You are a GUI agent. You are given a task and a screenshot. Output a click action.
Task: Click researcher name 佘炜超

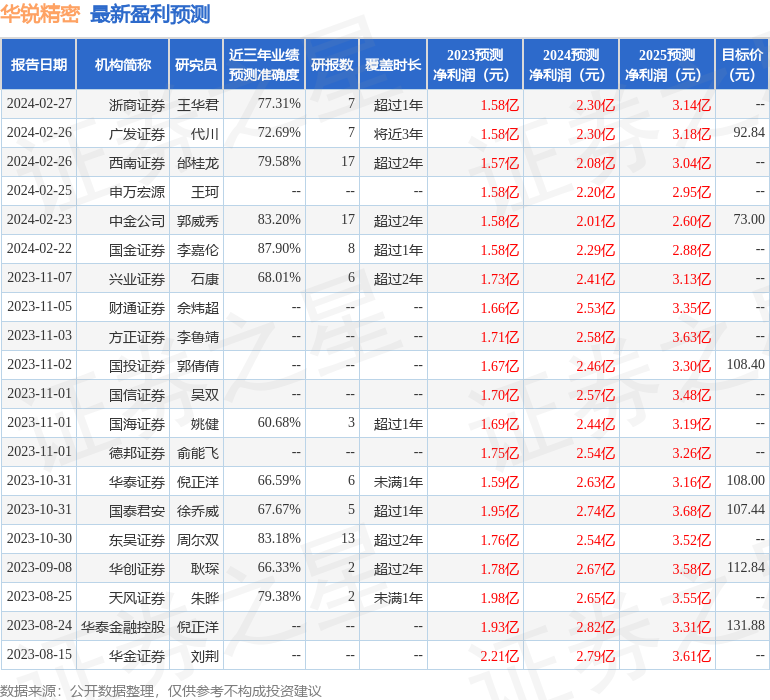(198, 308)
